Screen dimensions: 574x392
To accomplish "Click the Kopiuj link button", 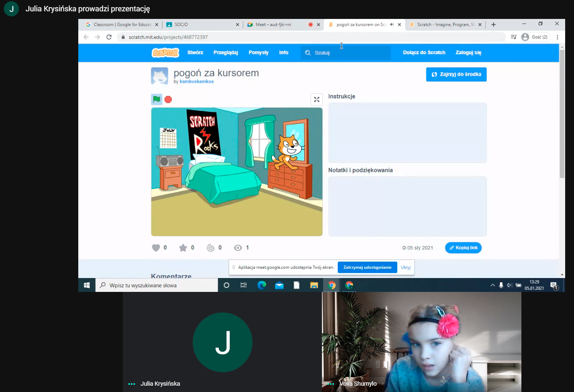I will point(463,248).
